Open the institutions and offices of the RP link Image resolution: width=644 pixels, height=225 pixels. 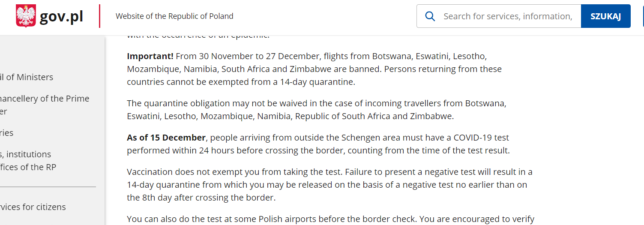(27, 160)
